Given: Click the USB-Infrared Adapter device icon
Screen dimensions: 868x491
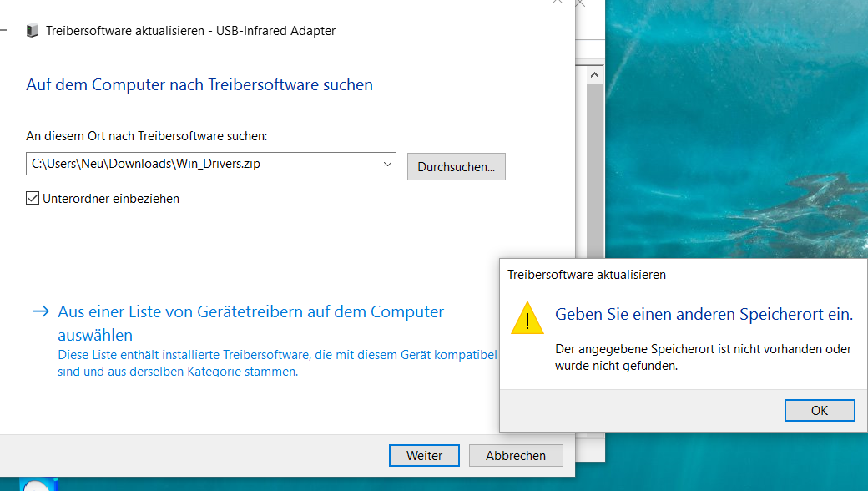Looking at the screenshot, I should point(33,30).
